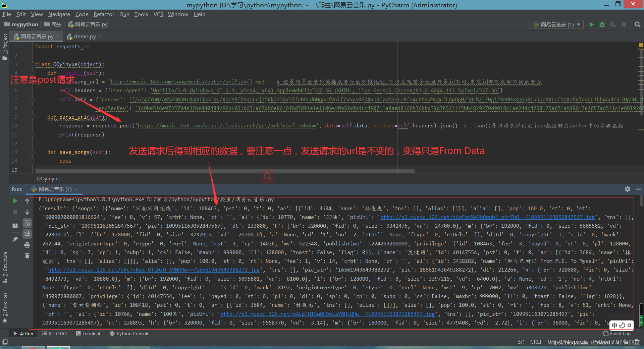Screen dimensions: 644x349
Task: Close the demo.py editor tab
Action: [x=101, y=36]
